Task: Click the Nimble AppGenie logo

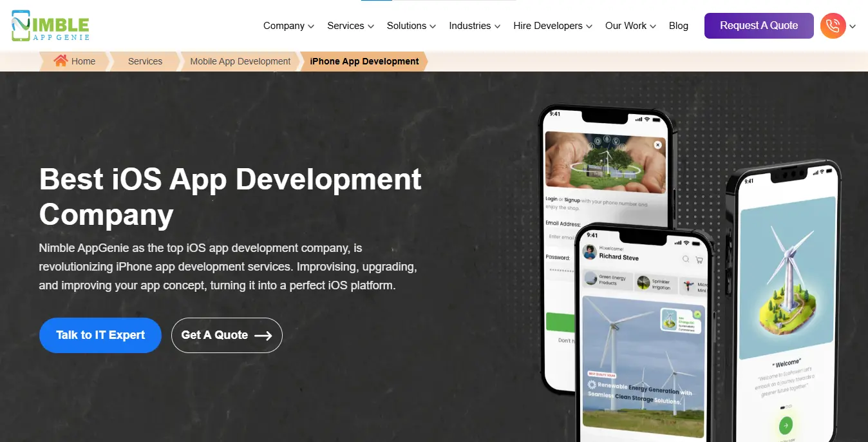Action: coord(48,26)
